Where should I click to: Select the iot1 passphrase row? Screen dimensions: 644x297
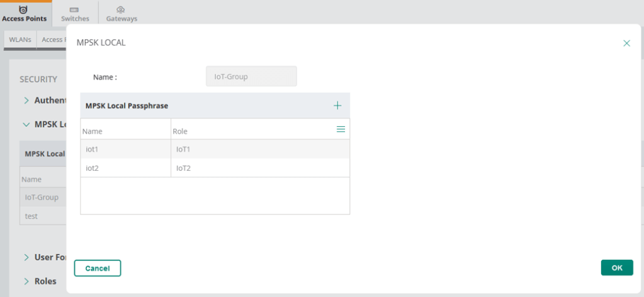125,149
